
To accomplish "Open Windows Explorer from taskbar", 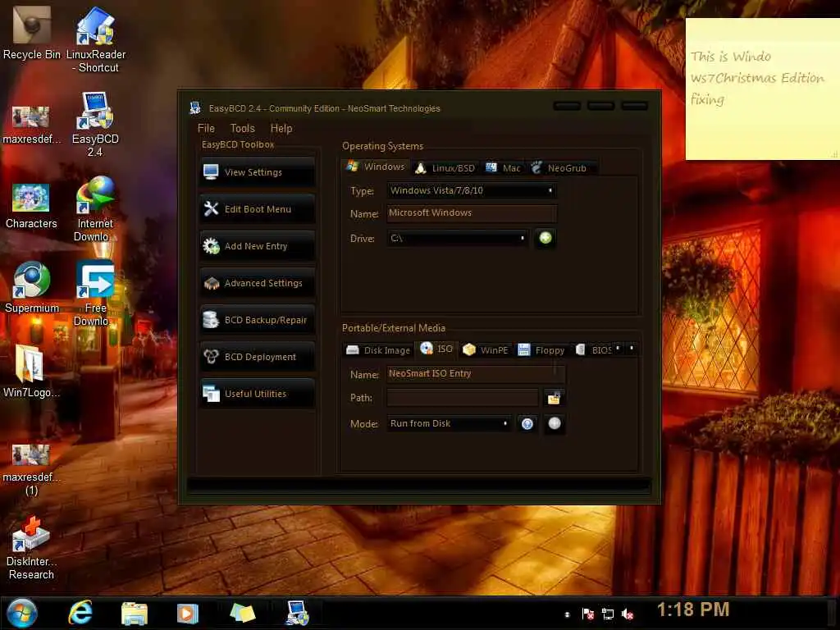I will (x=134, y=614).
